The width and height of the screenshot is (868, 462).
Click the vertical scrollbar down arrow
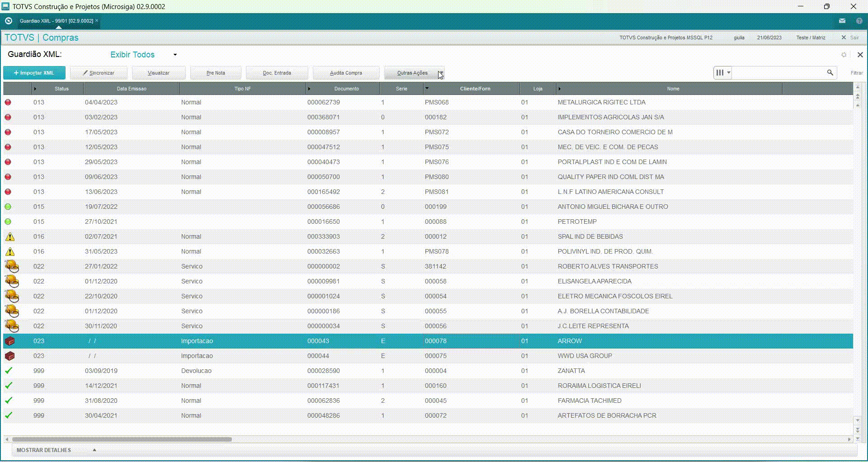858,420
